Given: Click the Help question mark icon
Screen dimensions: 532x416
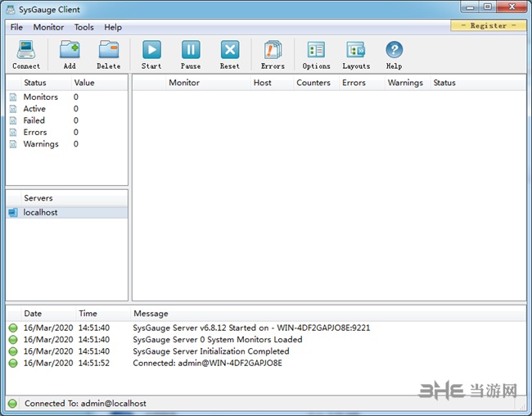Looking at the screenshot, I should pyautogui.click(x=394, y=50).
